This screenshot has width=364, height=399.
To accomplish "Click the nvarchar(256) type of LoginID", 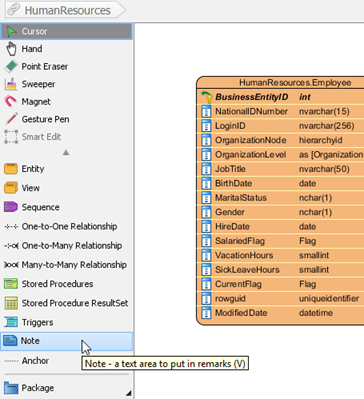I will [x=327, y=126].
